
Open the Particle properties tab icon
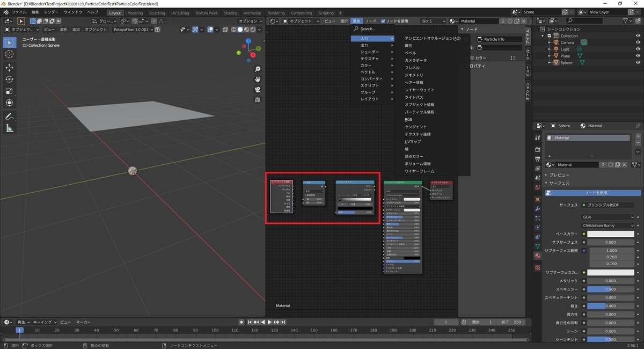(538, 217)
